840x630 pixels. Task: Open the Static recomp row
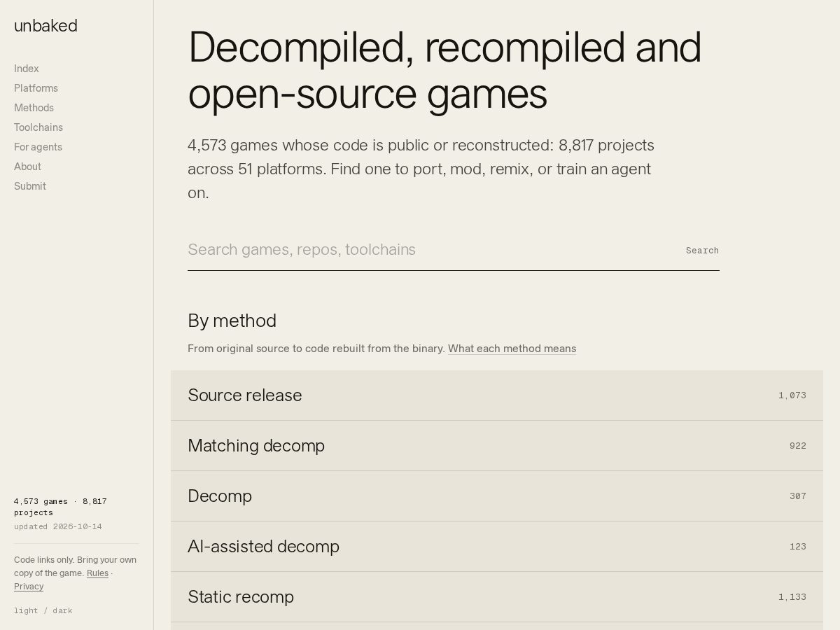[x=497, y=597]
